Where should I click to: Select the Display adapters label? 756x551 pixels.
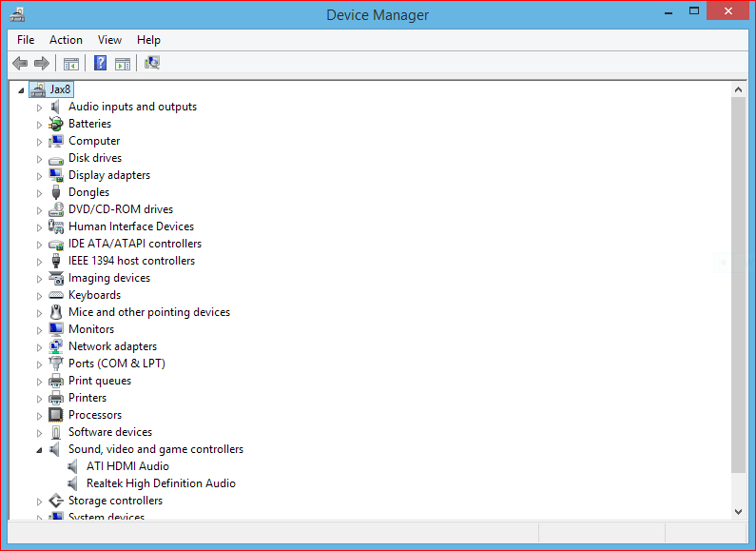[x=109, y=175]
